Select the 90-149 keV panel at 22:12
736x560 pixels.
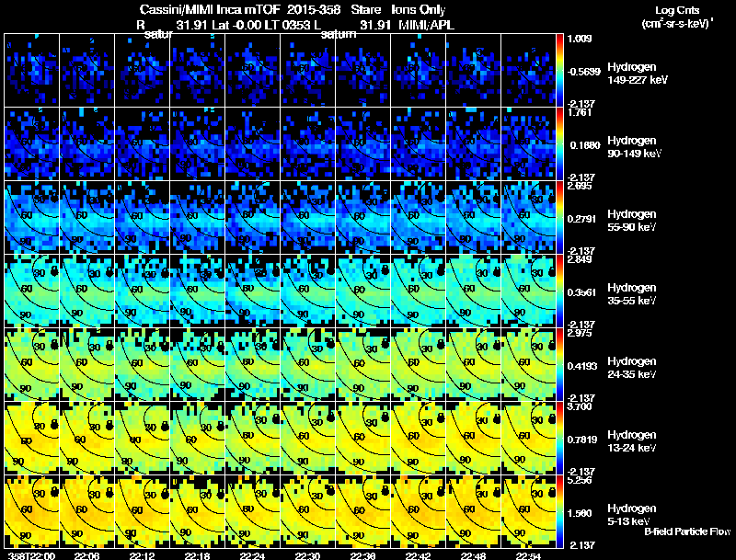[x=143, y=144]
